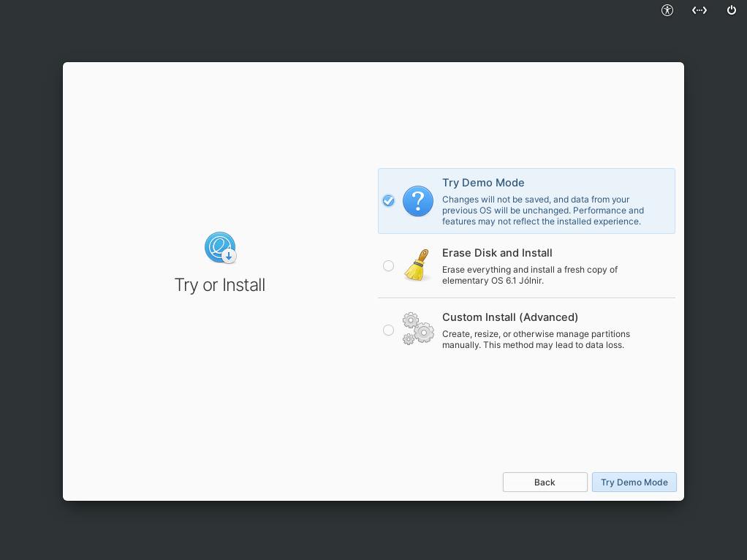The height and width of the screenshot is (560, 747).
Task: Click the power icon in top panel
Action: (x=731, y=10)
